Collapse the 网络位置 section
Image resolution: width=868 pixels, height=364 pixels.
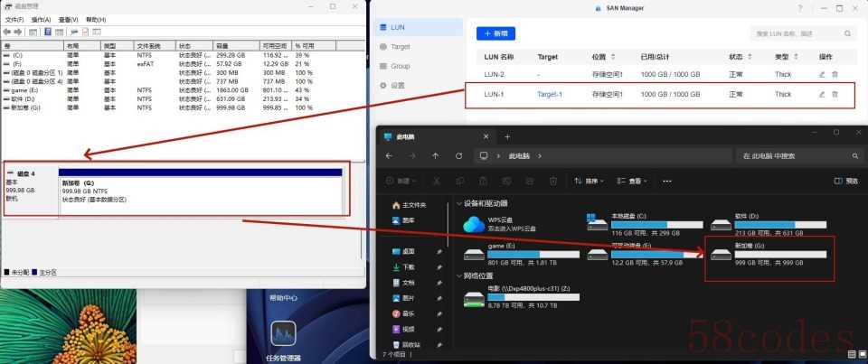tap(459, 275)
